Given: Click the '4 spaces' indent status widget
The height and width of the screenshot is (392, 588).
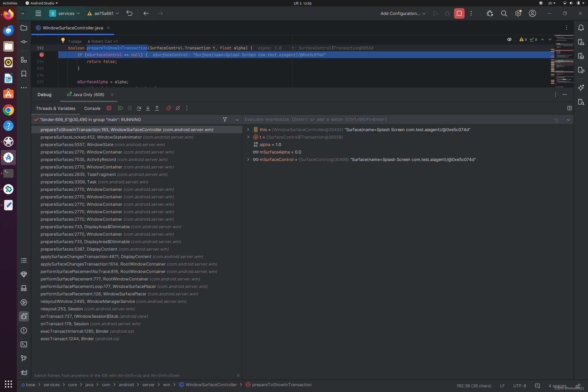Looking at the screenshot, I should (557, 386).
